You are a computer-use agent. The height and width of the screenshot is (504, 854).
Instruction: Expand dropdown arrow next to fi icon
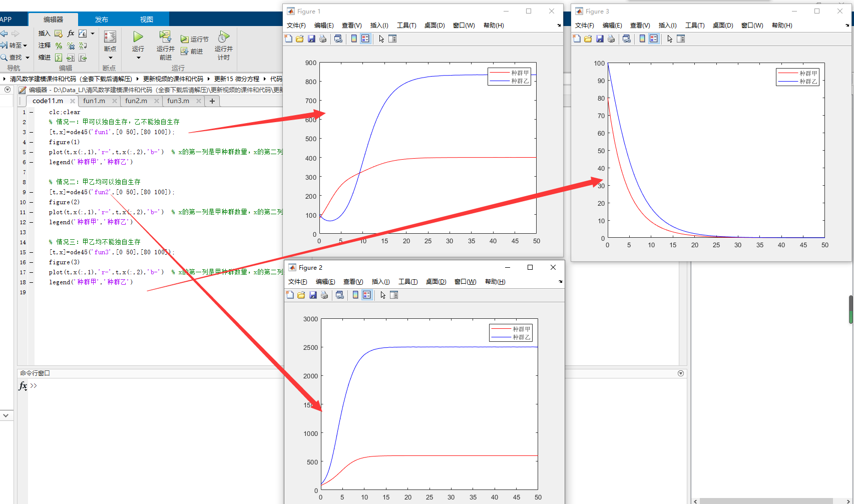pos(93,34)
